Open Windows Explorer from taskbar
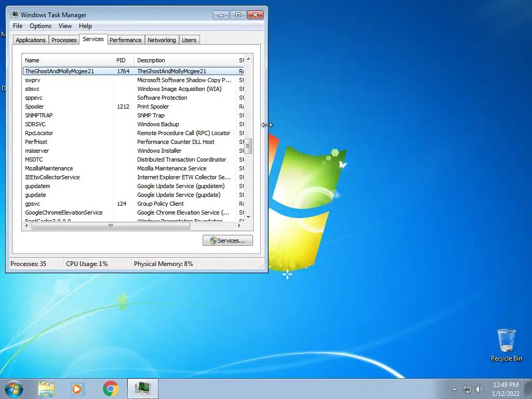Screen dimensions: 532x399 (46, 389)
